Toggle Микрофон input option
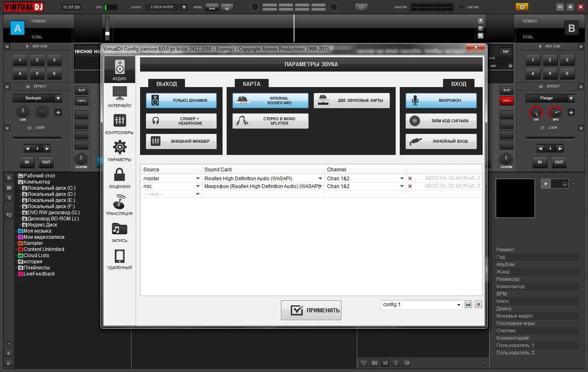588x372 pixels. (441, 100)
